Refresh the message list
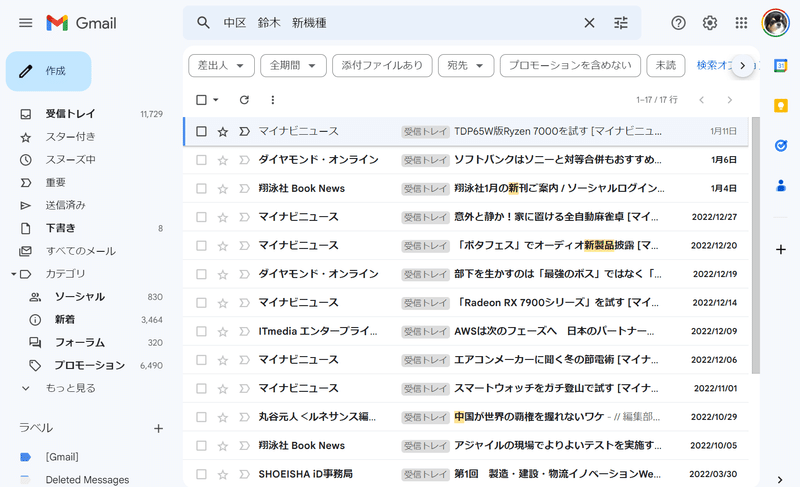This screenshot has width=800, height=487. (x=244, y=100)
